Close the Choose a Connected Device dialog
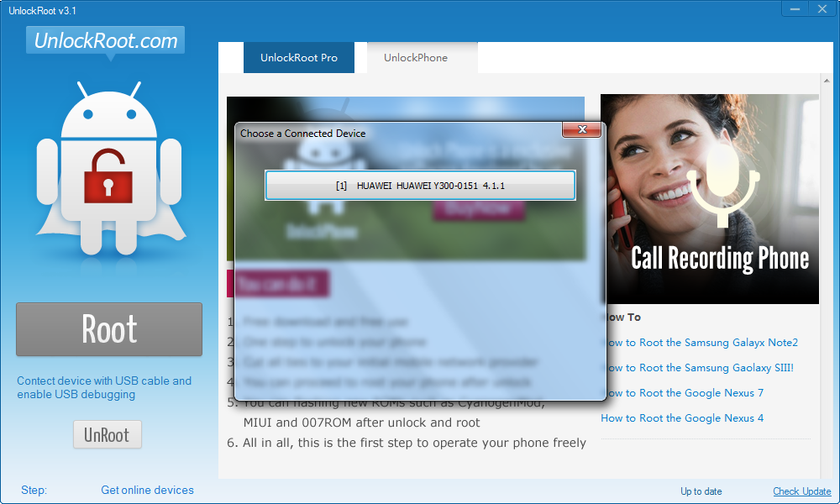Image resolution: width=840 pixels, height=504 pixels. (x=582, y=129)
